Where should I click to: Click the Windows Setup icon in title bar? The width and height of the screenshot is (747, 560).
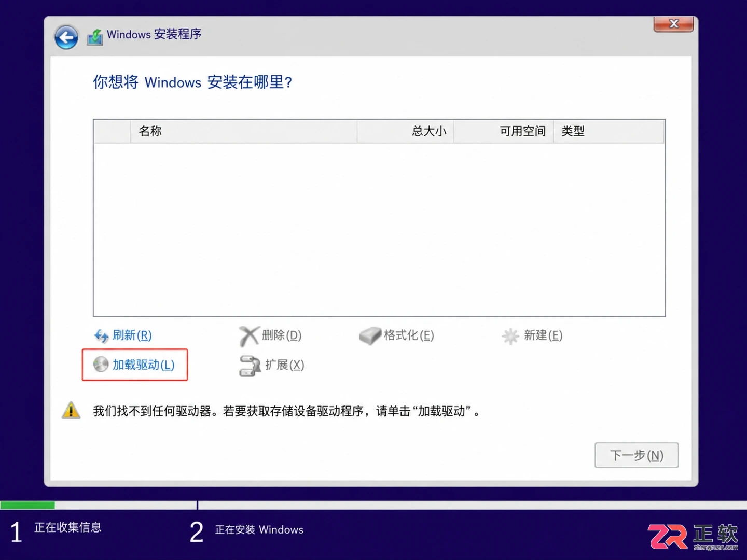pyautogui.click(x=95, y=36)
